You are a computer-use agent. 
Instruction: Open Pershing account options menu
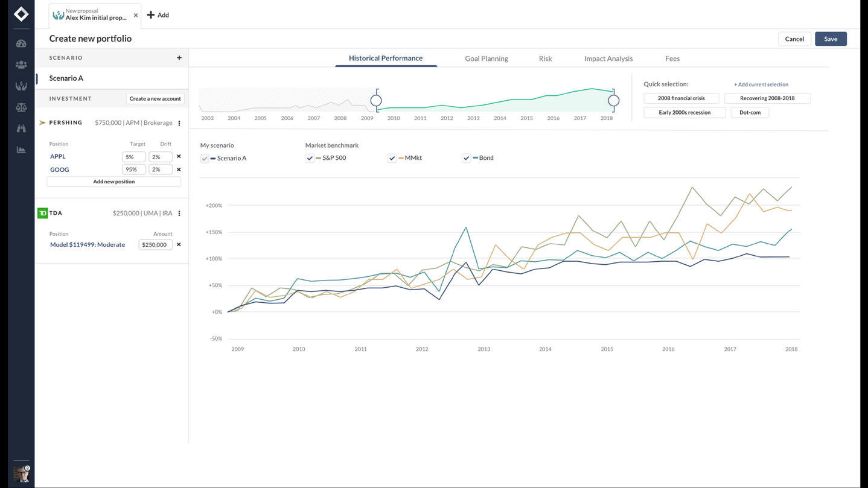[179, 123]
